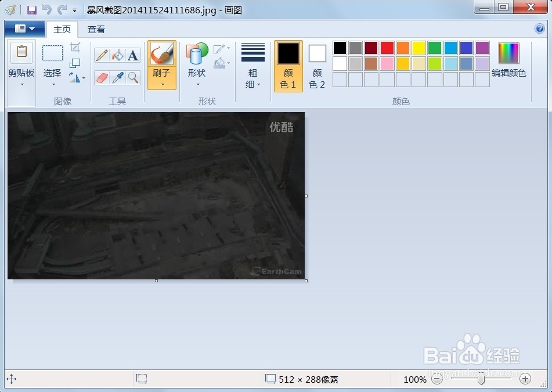The height and width of the screenshot is (392, 552).
Task: Click the Save icon in quick access toolbar
Action: click(x=32, y=10)
